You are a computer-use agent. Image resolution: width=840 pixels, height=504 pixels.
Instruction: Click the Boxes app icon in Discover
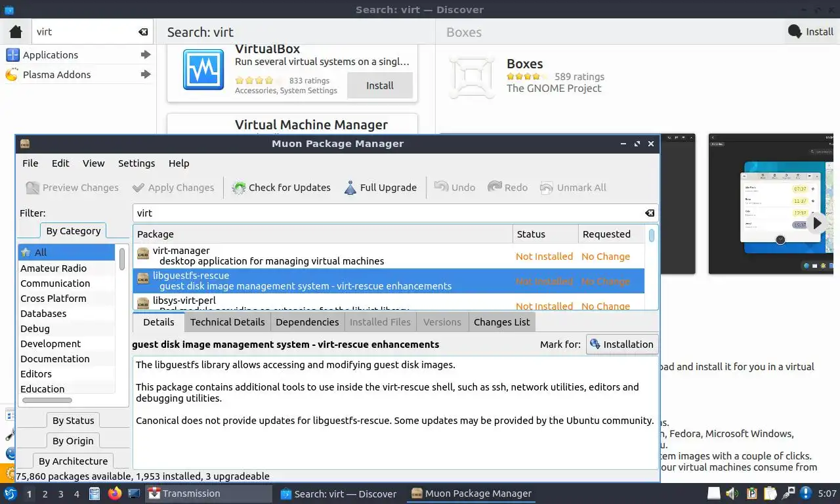coord(471,77)
